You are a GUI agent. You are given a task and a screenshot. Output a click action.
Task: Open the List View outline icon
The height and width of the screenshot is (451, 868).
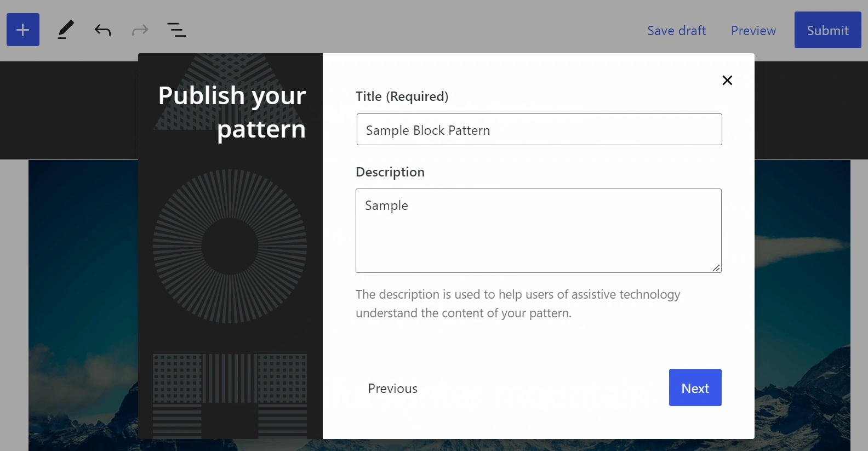coord(176,30)
